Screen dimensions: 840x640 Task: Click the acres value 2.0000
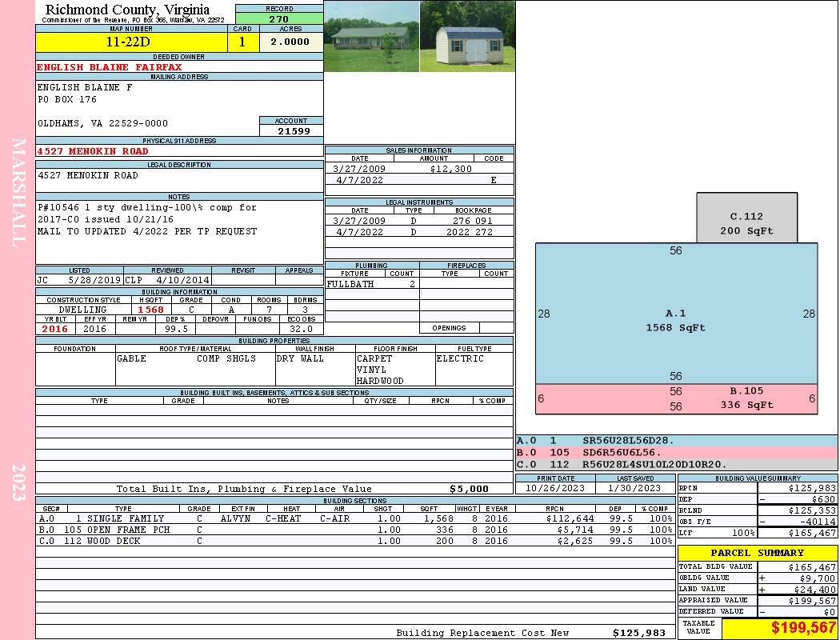coord(290,42)
